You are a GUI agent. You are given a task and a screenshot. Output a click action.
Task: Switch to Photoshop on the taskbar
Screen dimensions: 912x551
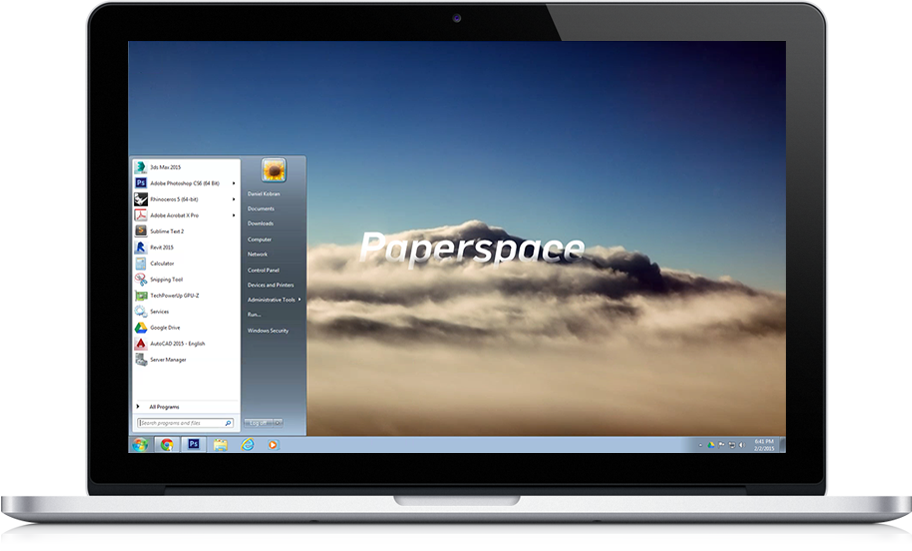[194, 445]
